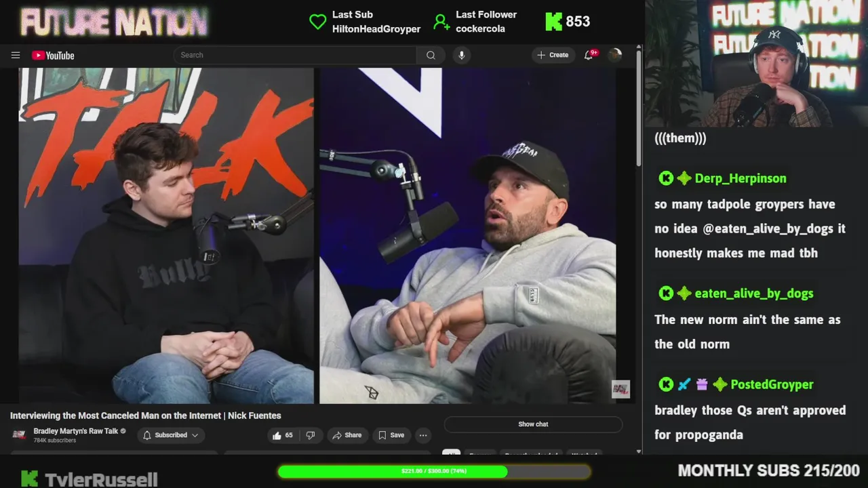
Task: Share the video
Action: pos(346,435)
